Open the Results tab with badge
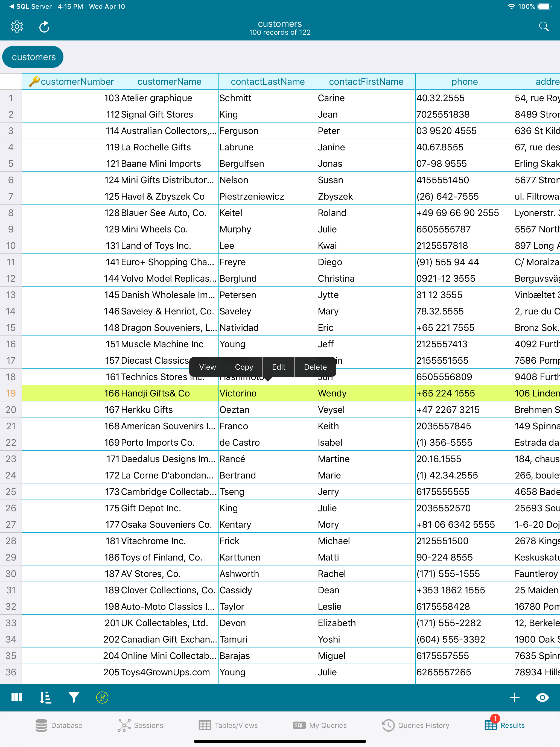 (x=504, y=725)
